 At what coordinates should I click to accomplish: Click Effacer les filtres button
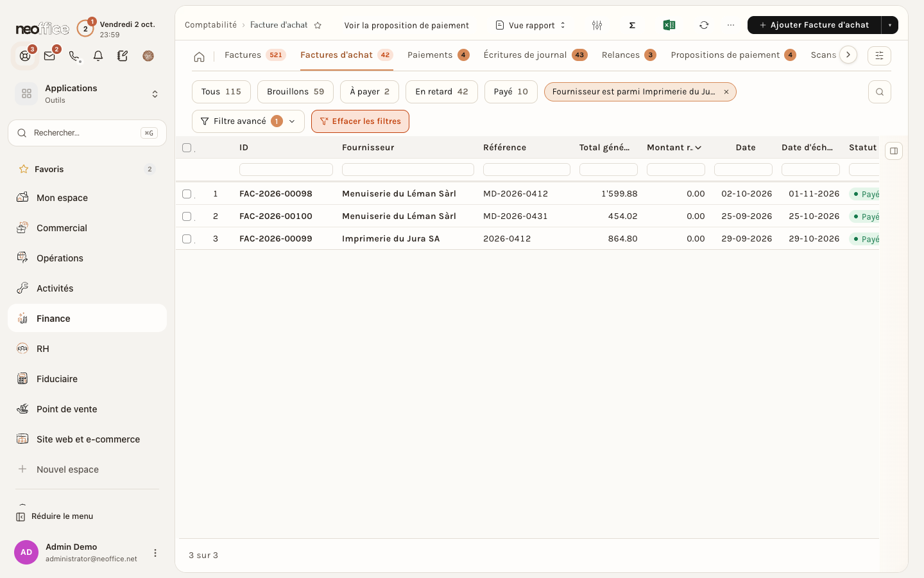(x=360, y=121)
